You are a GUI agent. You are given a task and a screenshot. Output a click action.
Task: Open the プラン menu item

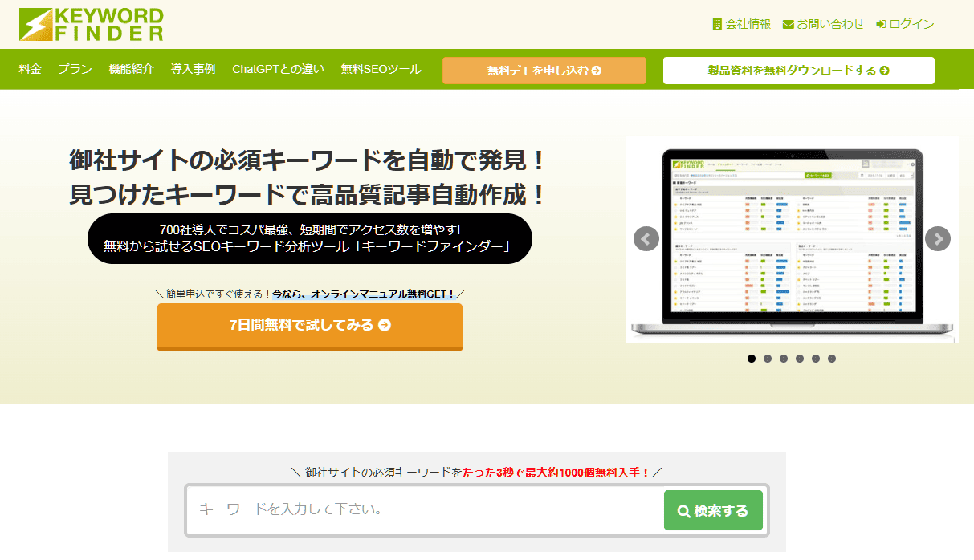tap(75, 69)
